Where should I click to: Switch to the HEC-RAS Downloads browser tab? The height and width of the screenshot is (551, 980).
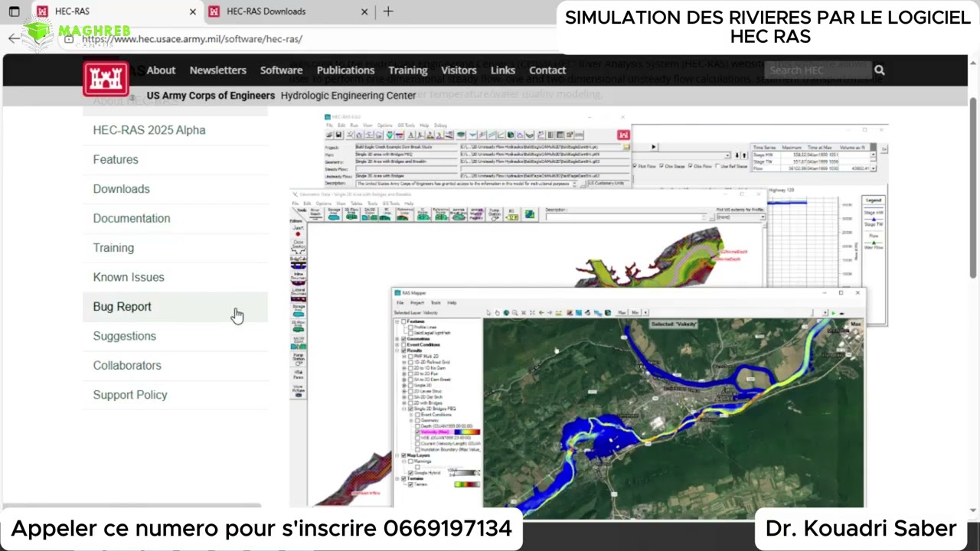coord(266,11)
